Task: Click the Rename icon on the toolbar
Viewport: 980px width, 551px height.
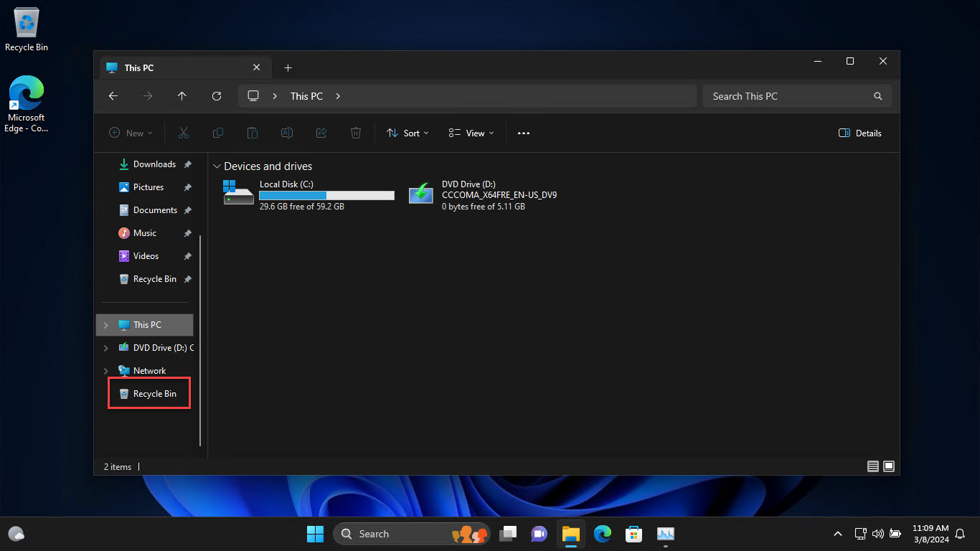Action: (x=287, y=133)
